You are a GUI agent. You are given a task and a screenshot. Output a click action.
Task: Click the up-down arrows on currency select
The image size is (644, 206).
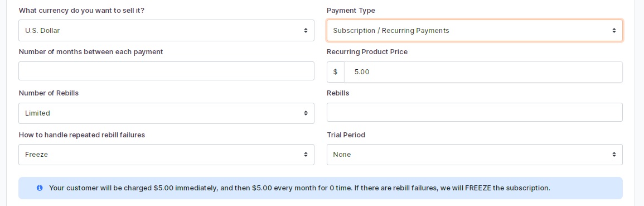(306, 31)
